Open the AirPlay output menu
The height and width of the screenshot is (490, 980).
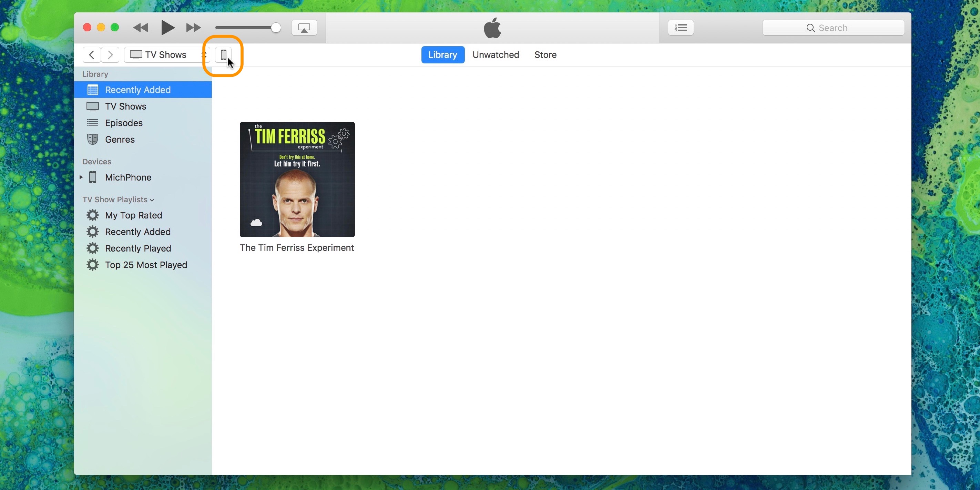(304, 28)
